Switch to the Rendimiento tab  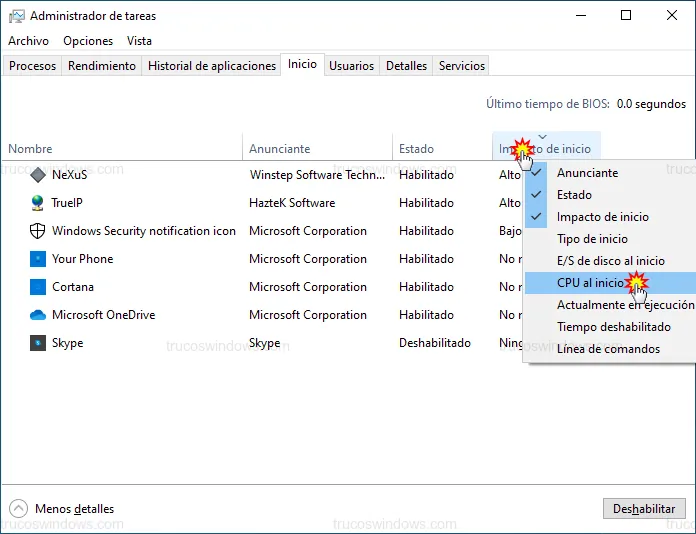pos(101,66)
